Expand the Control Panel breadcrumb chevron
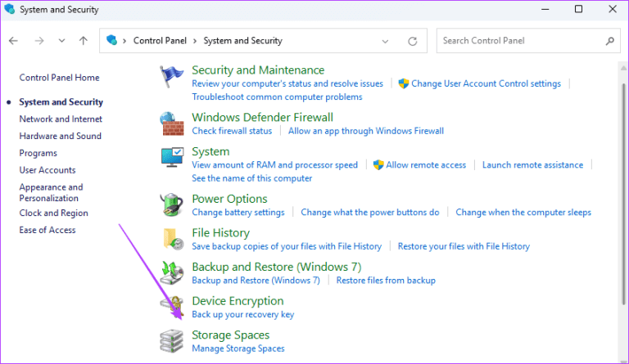This screenshot has height=364, width=629. (195, 41)
